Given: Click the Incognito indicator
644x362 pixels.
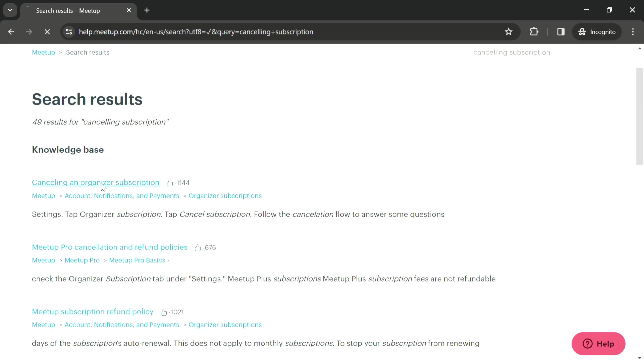Looking at the screenshot, I should [x=597, y=32].
